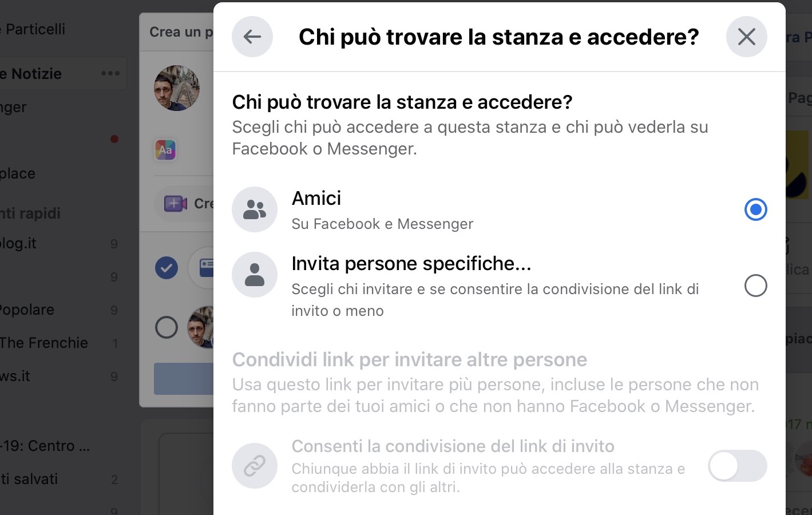The width and height of the screenshot is (812, 515).
Task: Click the Amici option label
Action: tap(316, 198)
